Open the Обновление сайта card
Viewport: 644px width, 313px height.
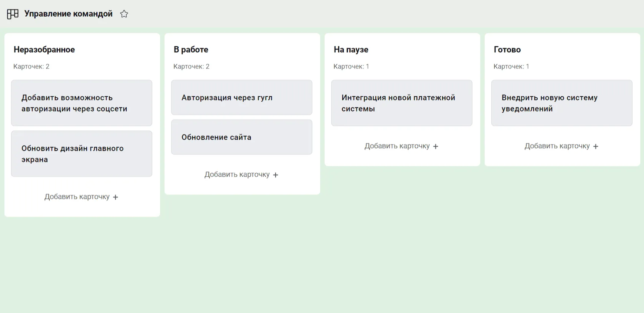(242, 137)
